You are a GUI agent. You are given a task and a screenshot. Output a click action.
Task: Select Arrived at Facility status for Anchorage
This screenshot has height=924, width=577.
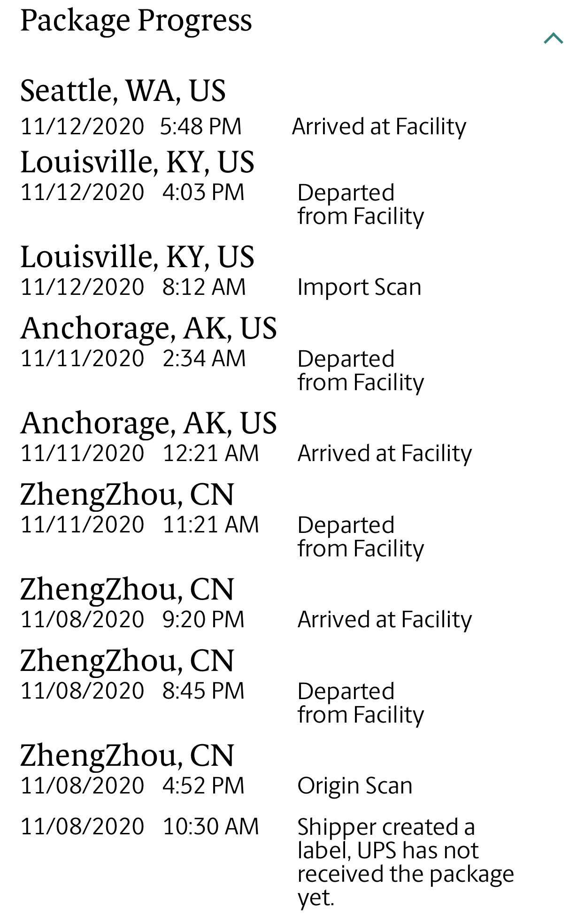point(385,454)
